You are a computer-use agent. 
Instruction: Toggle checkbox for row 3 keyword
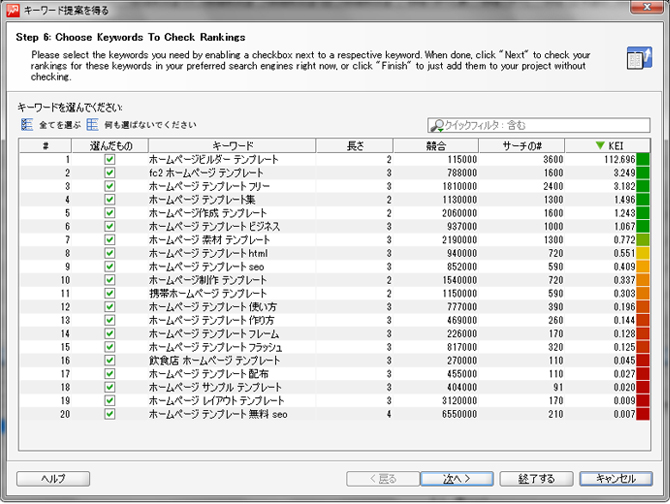(x=110, y=186)
